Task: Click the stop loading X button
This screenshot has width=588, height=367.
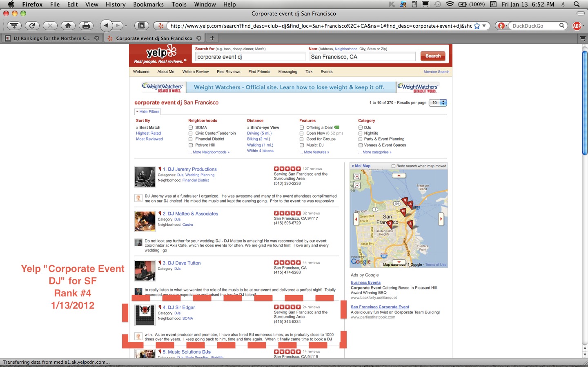Action: pos(50,26)
